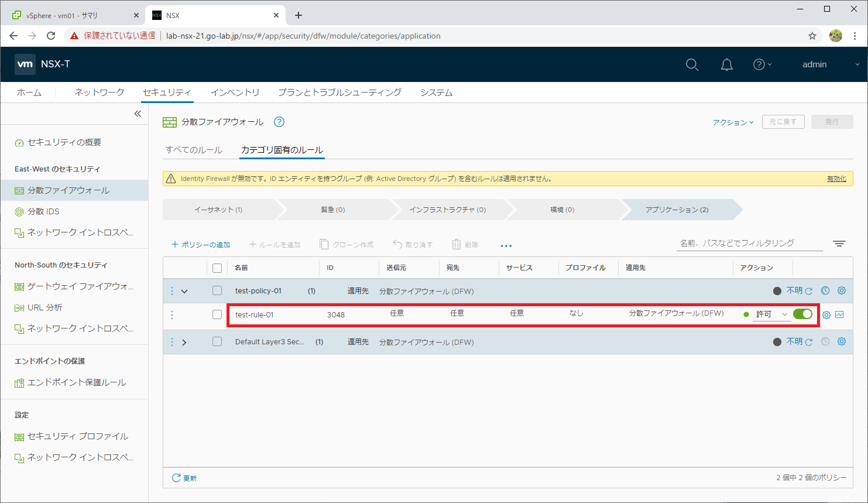Screen dimensions: 868x503
Task: Click the filter by name or path field
Action: tap(749, 243)
